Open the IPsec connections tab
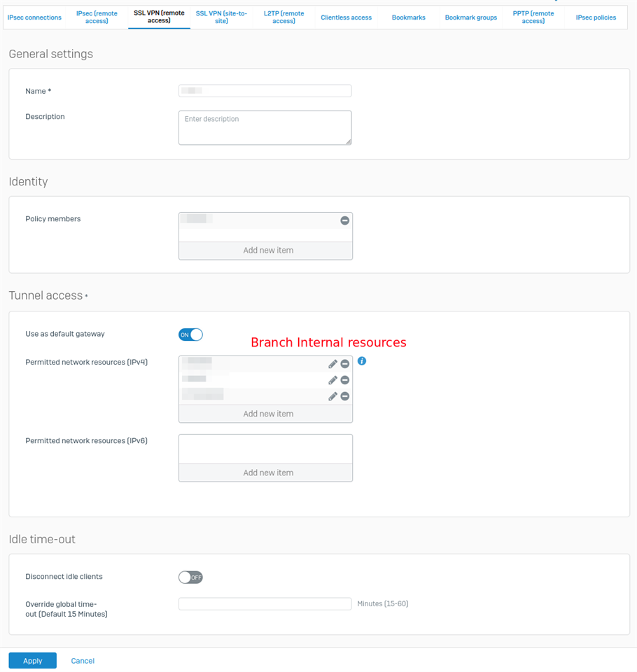Screen dimensions: 637x672 [x=34, y=17]
